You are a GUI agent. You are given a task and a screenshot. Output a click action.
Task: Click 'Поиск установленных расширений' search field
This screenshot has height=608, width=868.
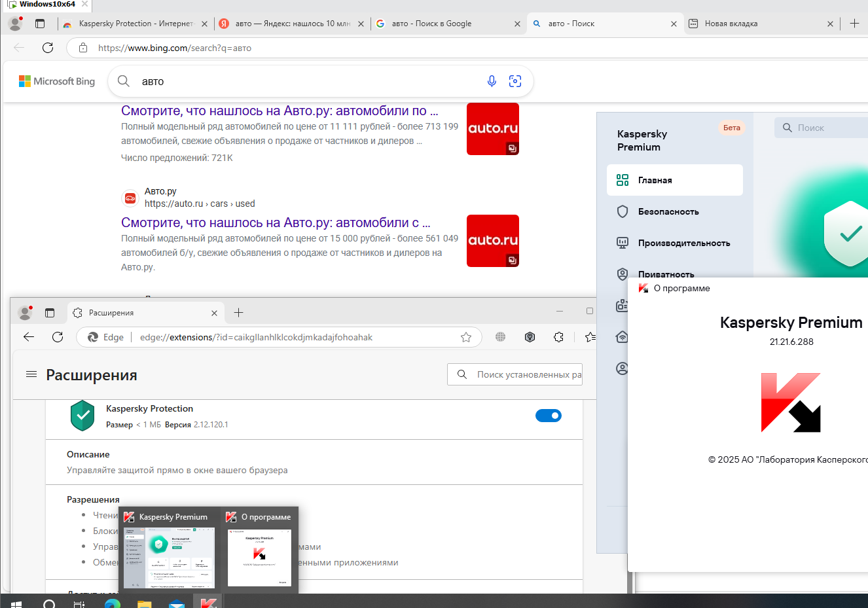point(515,374)
